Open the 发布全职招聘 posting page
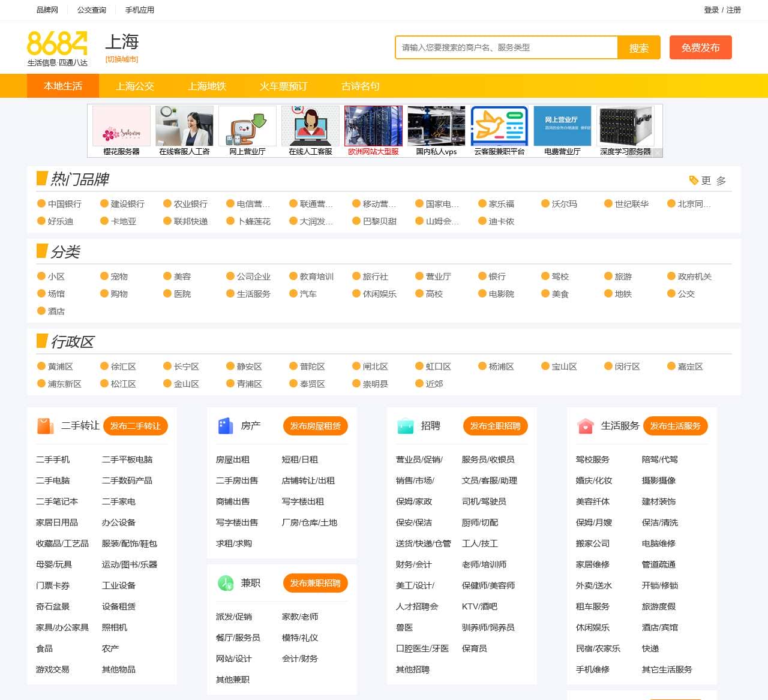The image size is (768, 700). (x=495, y=426)
